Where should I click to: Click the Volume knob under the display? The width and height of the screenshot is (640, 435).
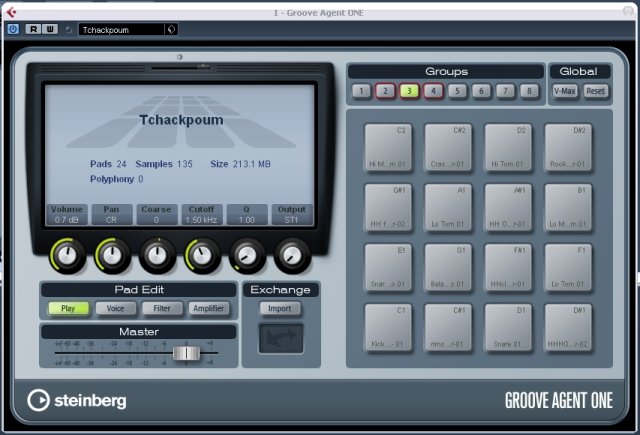67,256
